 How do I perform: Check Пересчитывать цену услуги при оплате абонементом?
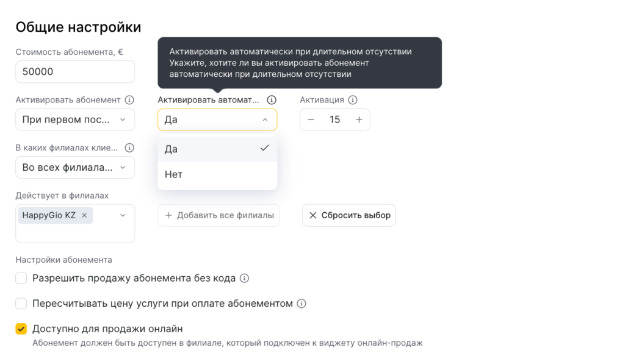point(21,304)
